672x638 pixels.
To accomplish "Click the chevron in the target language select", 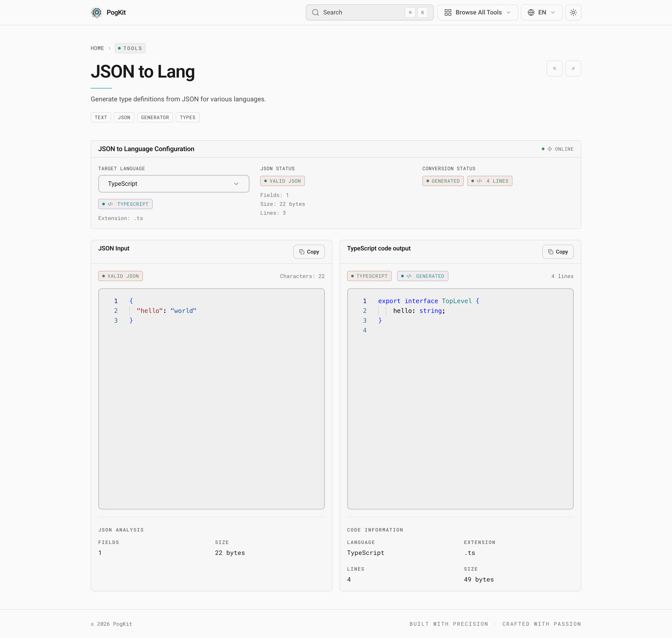I will click(x=236, y=184).
